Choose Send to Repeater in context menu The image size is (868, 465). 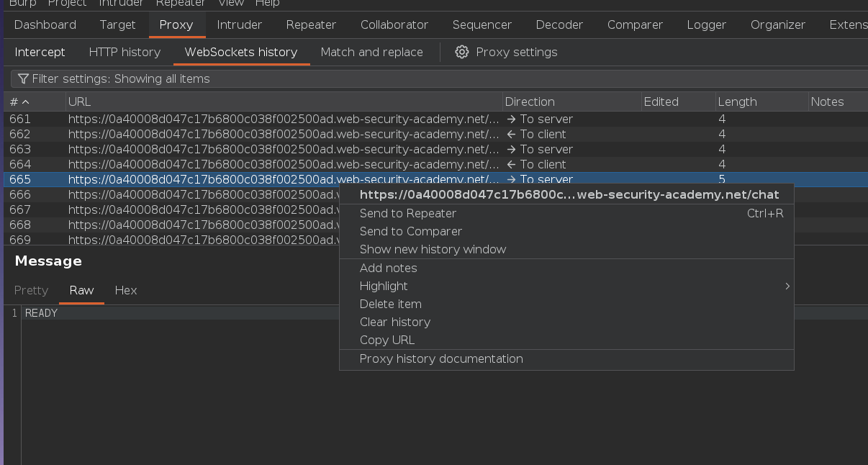tap(566, 213)
